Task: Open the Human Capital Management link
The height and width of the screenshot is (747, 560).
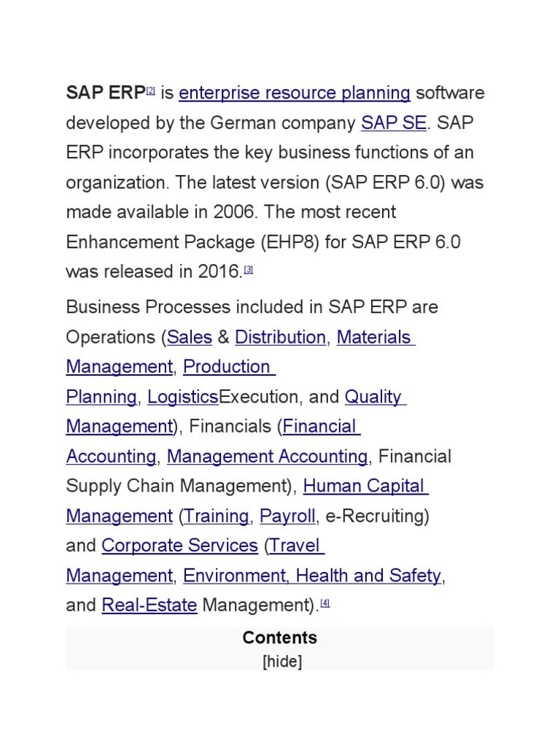Action: coord(364,487)
